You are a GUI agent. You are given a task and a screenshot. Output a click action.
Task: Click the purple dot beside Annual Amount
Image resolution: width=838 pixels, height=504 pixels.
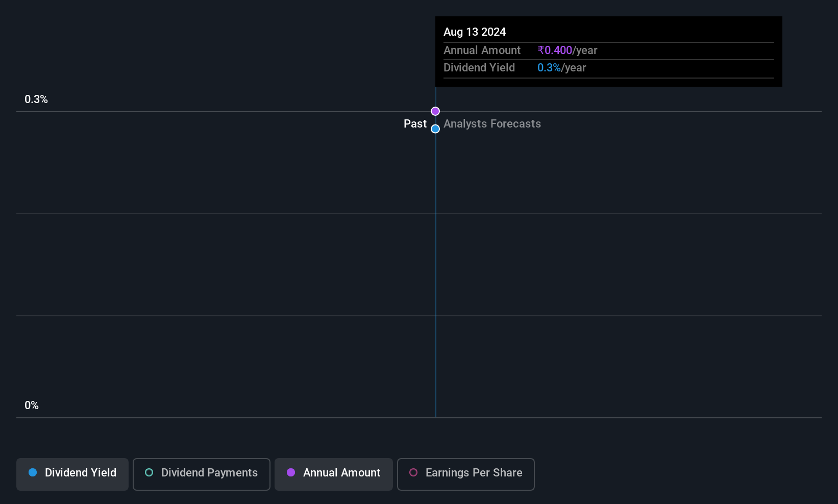[x=291, y=473]
